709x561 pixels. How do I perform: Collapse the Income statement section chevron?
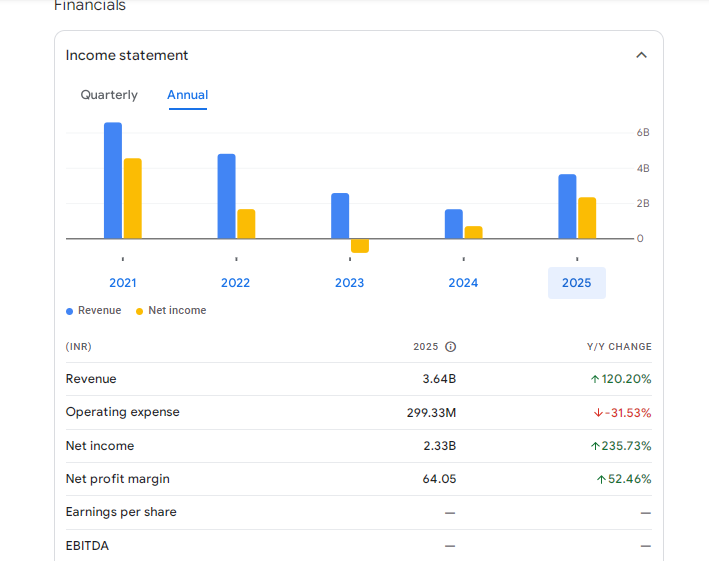641,55
